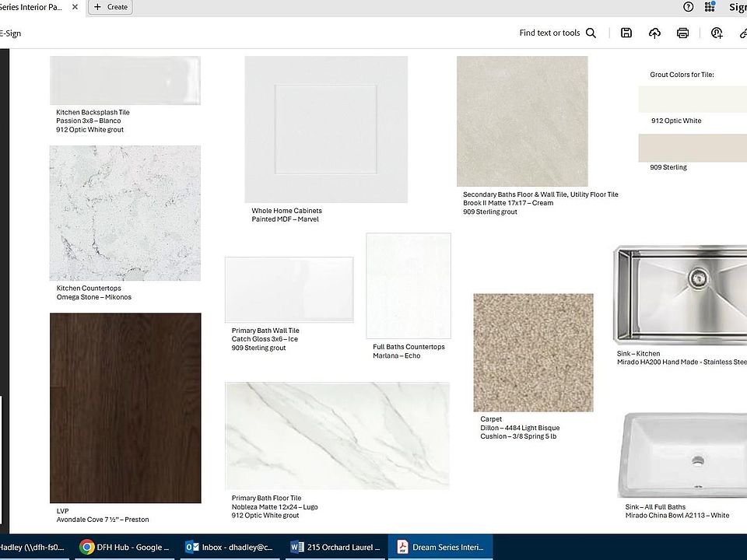Click the Create button
This screenshot has width=747, height=560.
click(x=110, y=7)
